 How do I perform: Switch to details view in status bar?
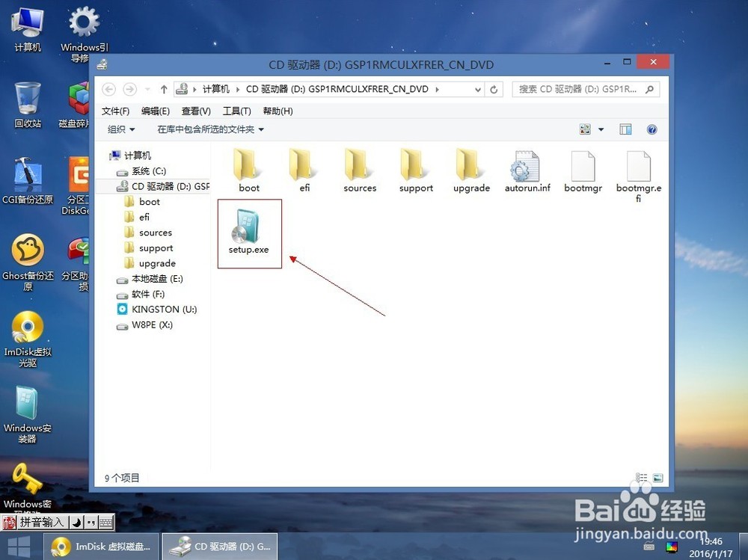pyautogui.click(x=641, y=477)
